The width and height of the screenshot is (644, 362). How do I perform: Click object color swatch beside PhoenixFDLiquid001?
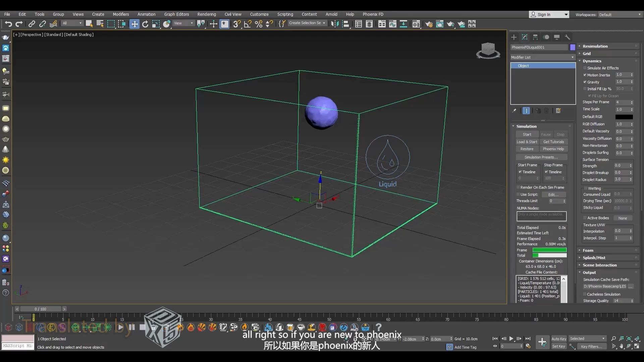[x=573, y=47]
